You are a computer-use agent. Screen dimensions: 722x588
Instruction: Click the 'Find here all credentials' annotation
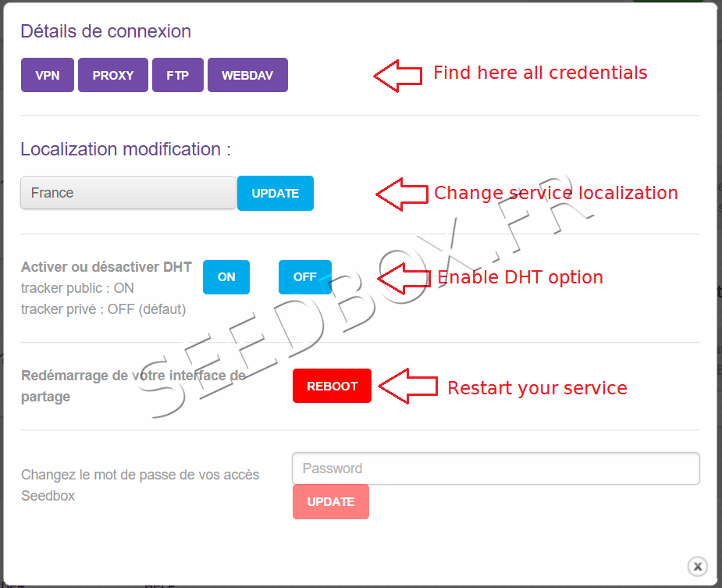540,73
